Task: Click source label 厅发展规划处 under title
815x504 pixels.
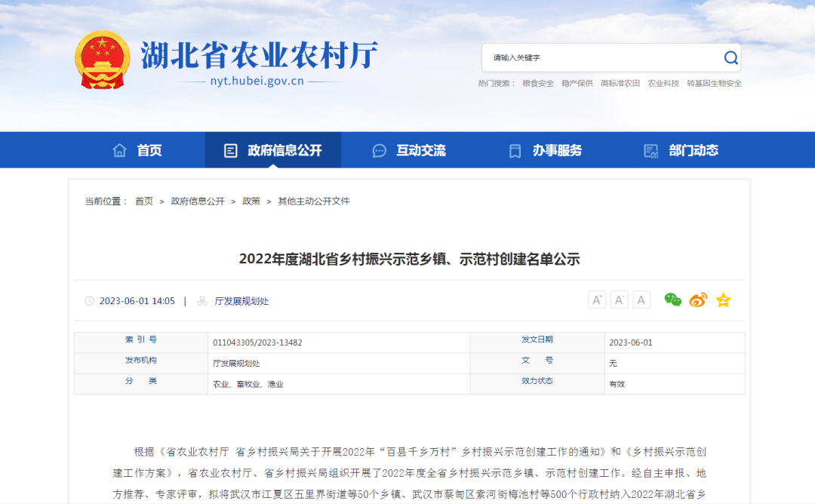Action: pyautogui.click(x=241, y=301)
